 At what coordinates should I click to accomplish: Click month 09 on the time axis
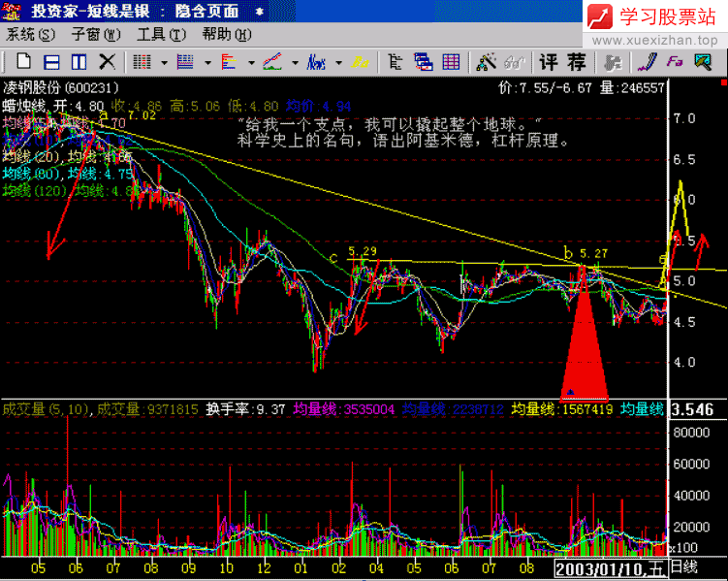[188, 567]
